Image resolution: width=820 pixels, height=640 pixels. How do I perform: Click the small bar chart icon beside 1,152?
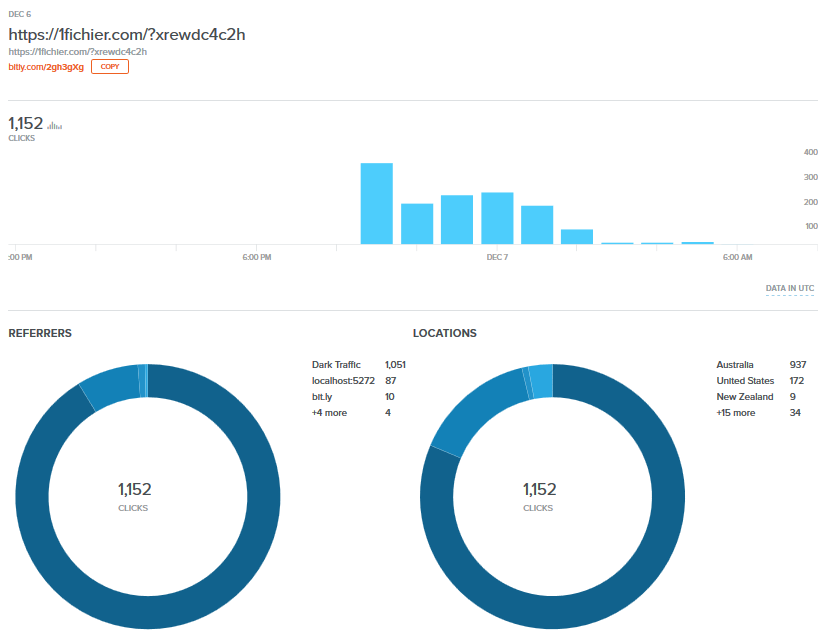coord(54,125)
